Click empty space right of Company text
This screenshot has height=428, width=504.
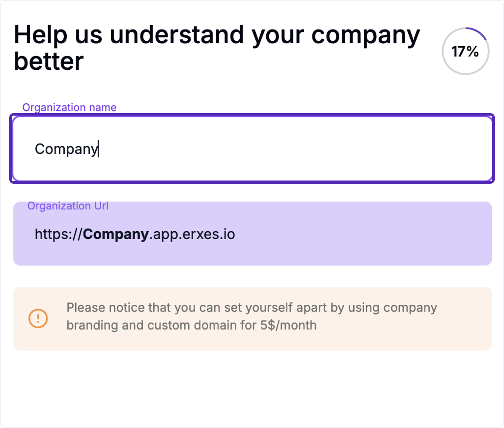[294, 149]
